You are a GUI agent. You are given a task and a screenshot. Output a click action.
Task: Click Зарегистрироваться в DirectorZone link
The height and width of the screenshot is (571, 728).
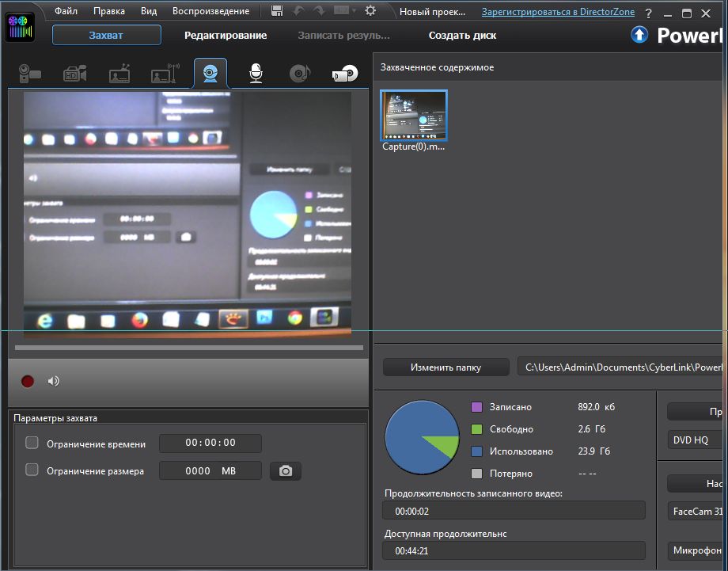pos(558,12)
